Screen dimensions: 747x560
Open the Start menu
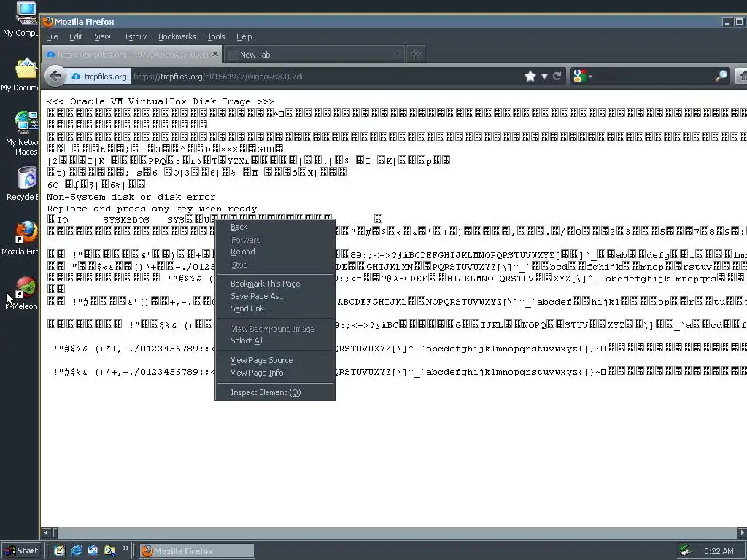(21, 551)
